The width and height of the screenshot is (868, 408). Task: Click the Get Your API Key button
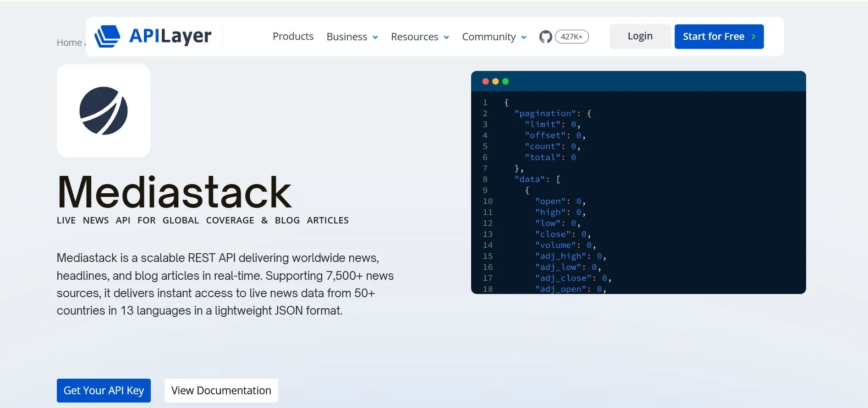[104, 391]
